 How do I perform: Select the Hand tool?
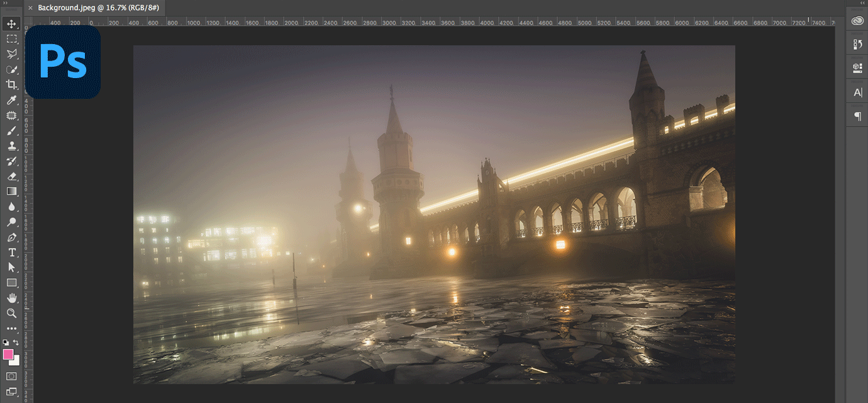coord(11,298)
